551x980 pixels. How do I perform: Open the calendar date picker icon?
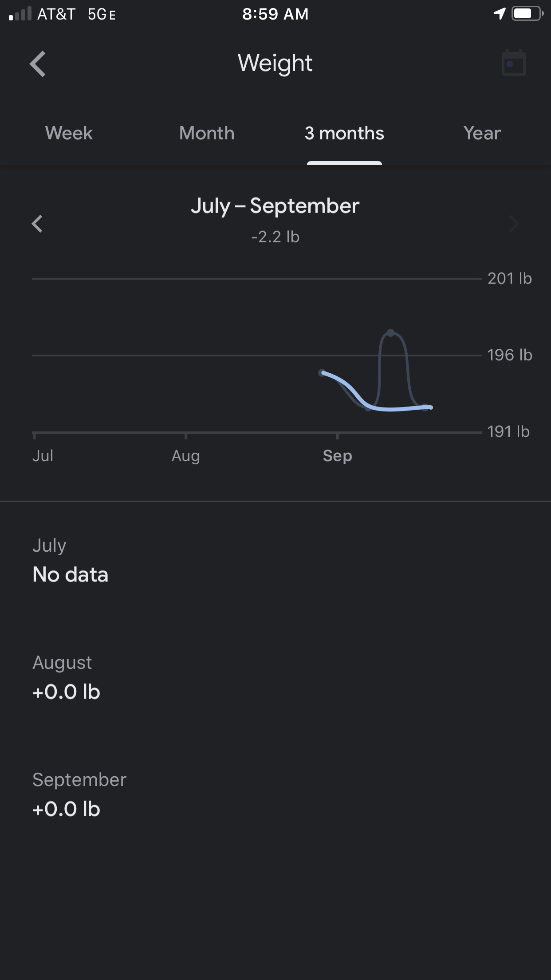click(513, 63)
